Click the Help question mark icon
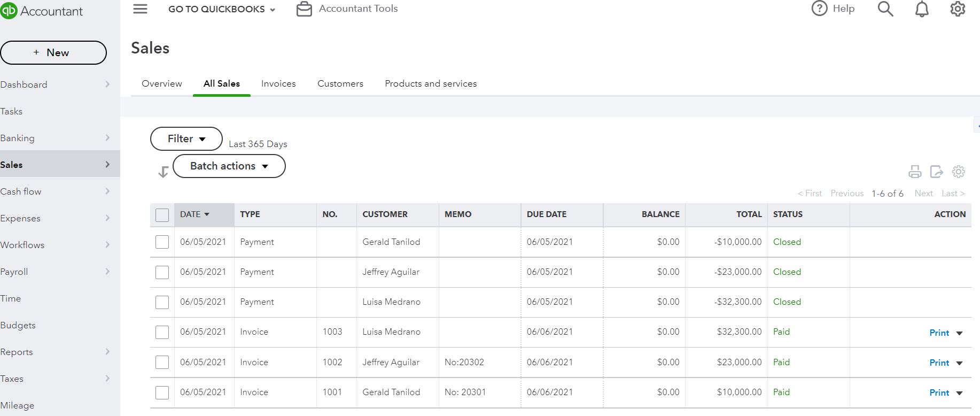Image resolution: width=980 pixels, height=416 pixels. pyautogui.click(x=819, y=9)
